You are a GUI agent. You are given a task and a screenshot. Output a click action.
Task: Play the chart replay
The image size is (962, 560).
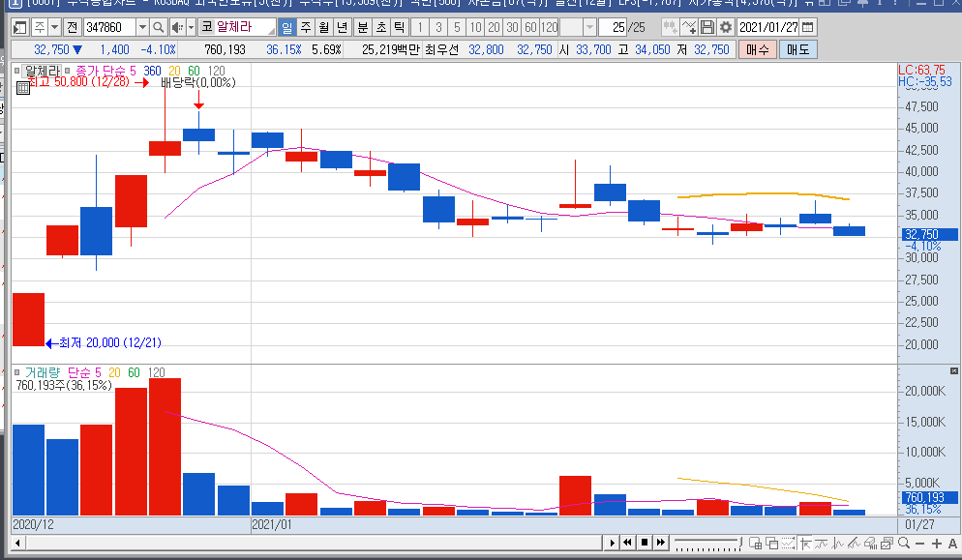point(612,543)
